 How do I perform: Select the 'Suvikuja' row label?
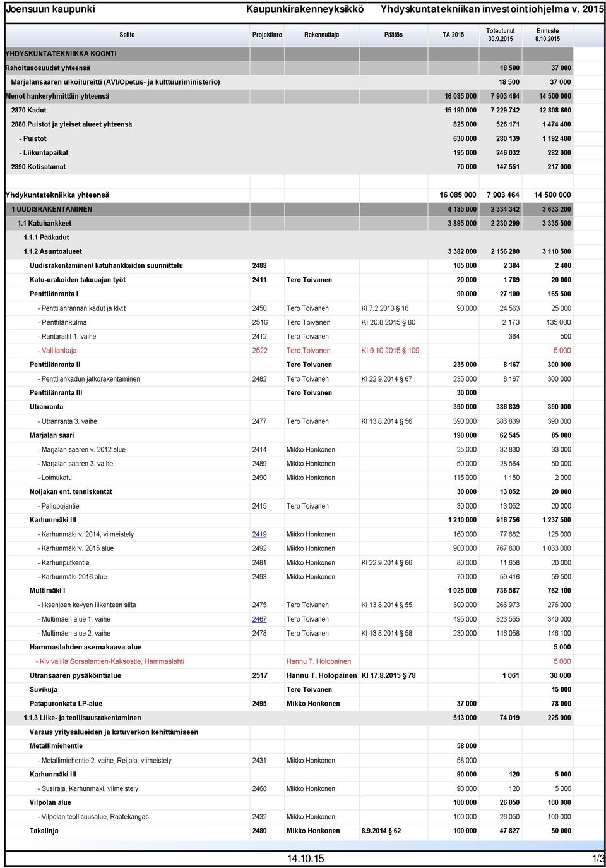tap(44, 690)
